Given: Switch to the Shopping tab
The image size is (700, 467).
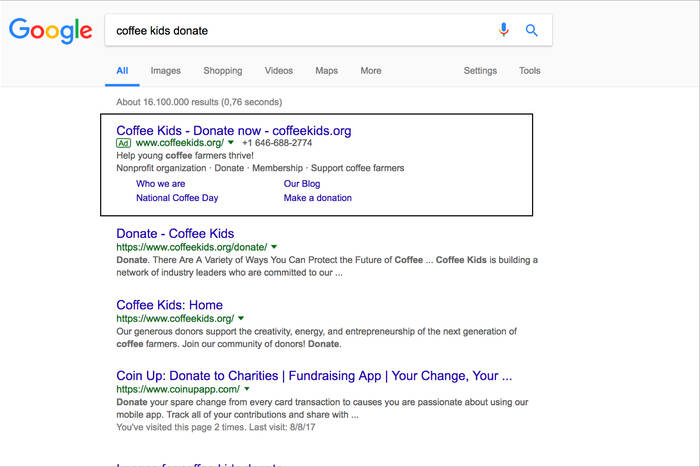Looking at the screenshot, I should pos(222,71).
